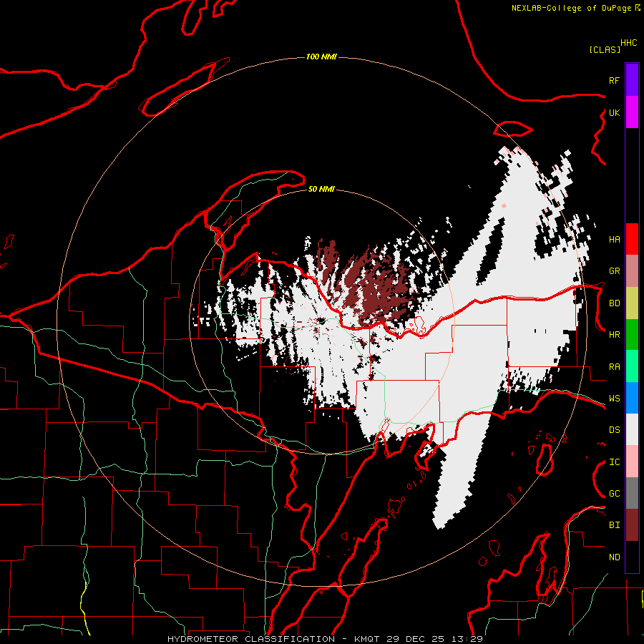Click the BD legend label

[614, 303]
